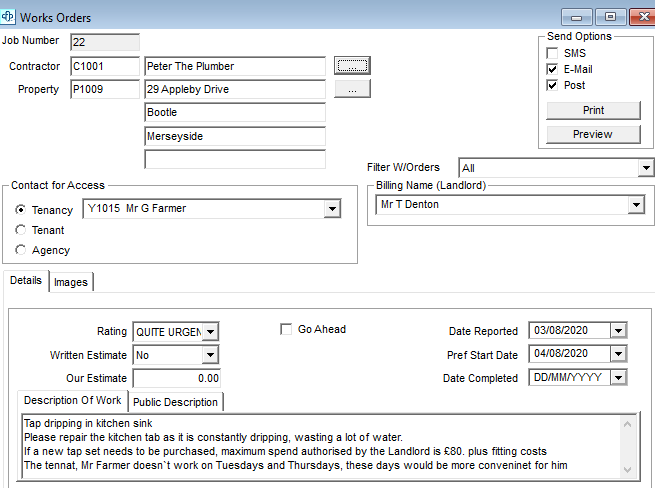The image size is (655, 488).
Task: Uncheck the E-Mail send option
Action: tap(552, 69)
